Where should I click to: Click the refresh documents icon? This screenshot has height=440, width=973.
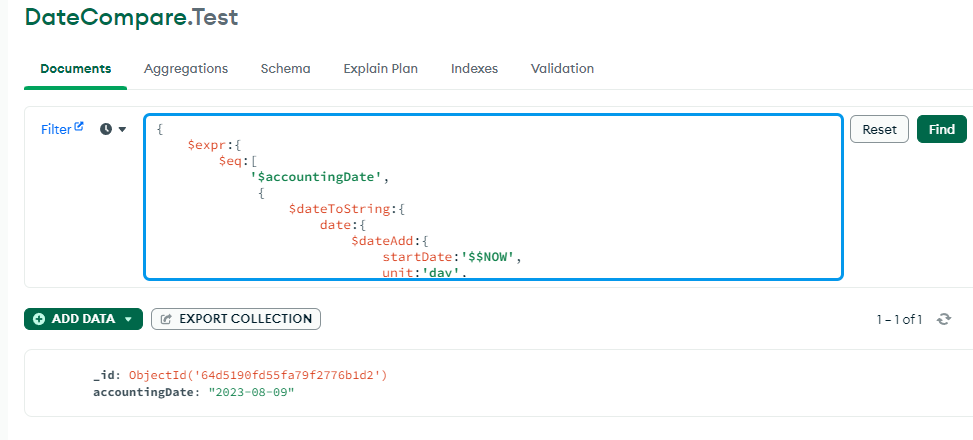[x=943, y=319]
